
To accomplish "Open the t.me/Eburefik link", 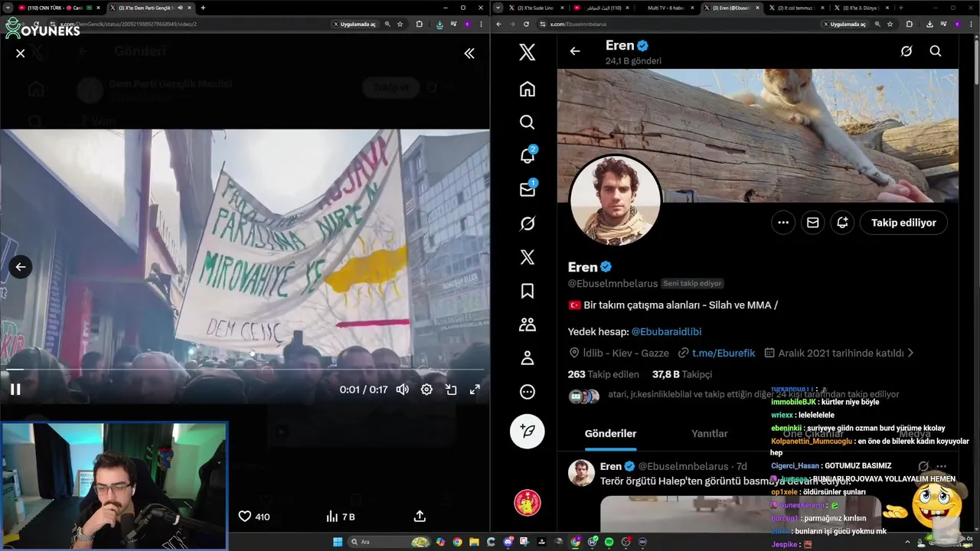I will (724, 353).
